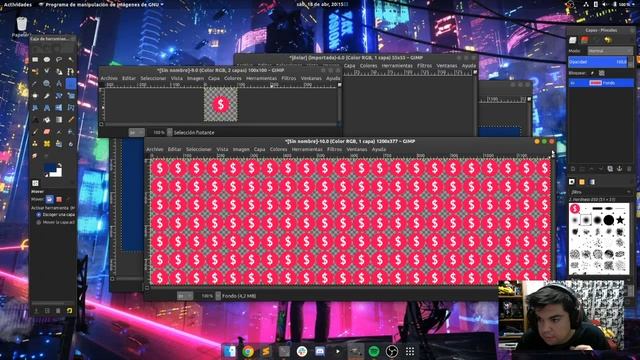Image resolution: width=640 pixels, height=360 pixels.
Task: Hide the Fondo layer with eye icon
Action: [573, 83]
